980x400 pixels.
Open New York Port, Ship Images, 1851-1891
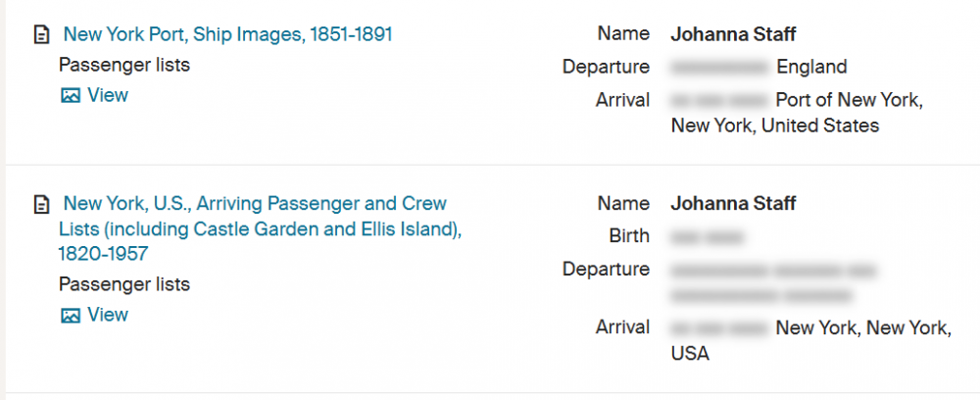[x=227, y=34]
